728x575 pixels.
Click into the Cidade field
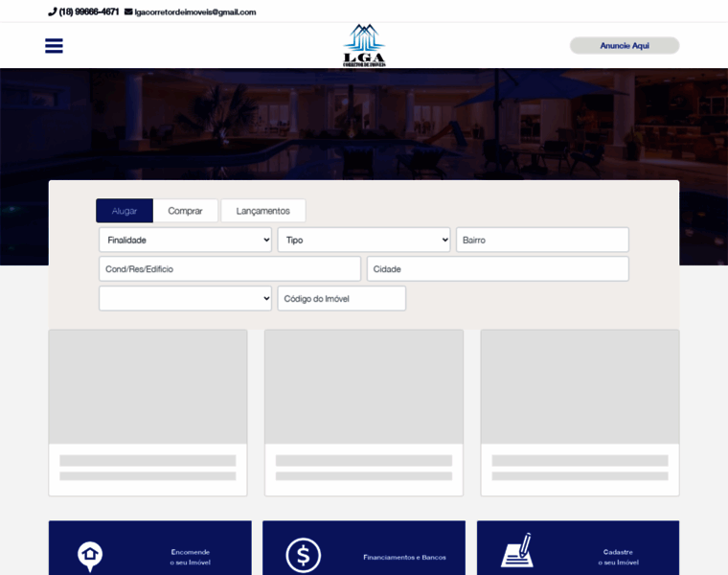pos(498,269)
